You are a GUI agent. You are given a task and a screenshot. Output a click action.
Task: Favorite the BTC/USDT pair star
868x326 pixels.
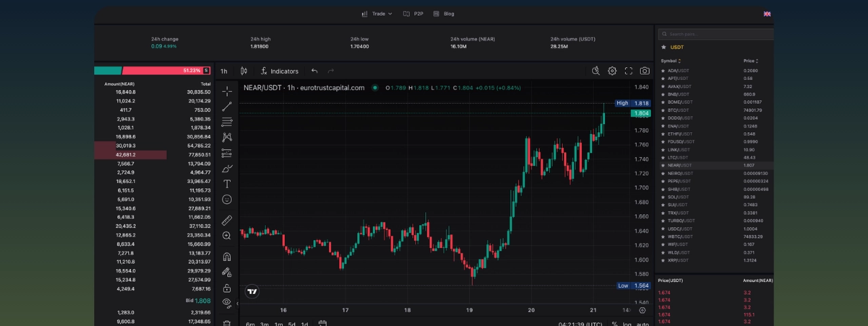(663, 110)
